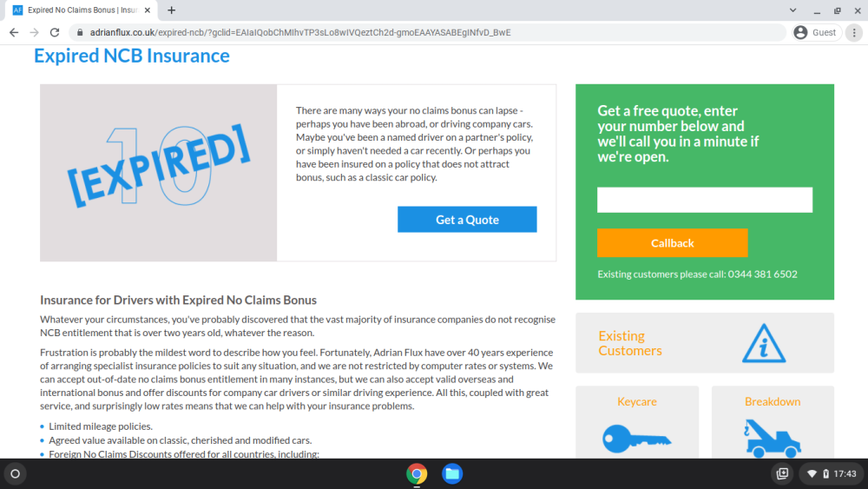Click the phone number 0344 381 6502
Viewport: 868px width, 489px height.
tap(762, 274)
